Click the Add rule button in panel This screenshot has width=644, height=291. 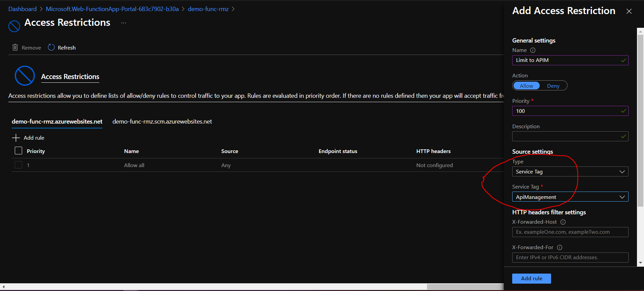coord(531,279)
